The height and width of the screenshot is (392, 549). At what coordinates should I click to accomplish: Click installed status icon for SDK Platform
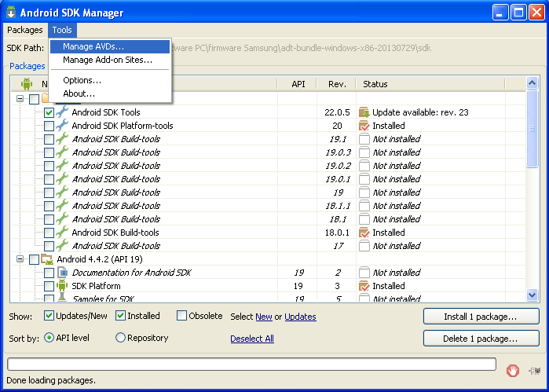point(364,286)
